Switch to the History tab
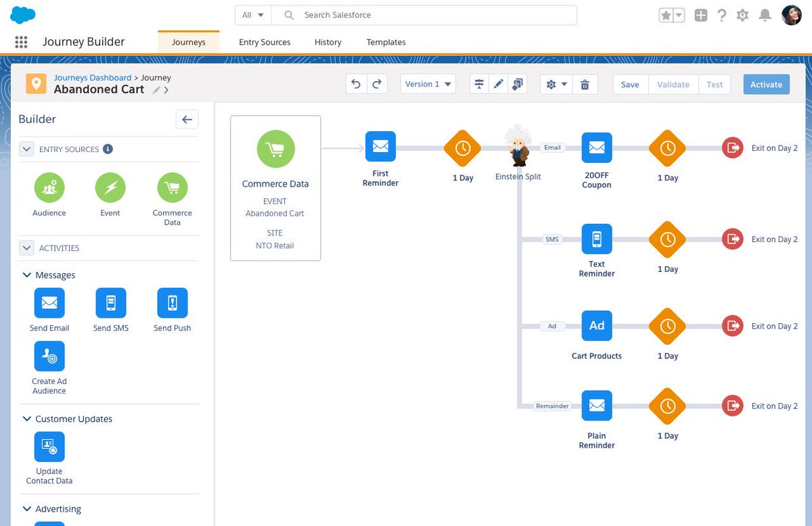The image size is (812, 526). click(x=328, y=42)
